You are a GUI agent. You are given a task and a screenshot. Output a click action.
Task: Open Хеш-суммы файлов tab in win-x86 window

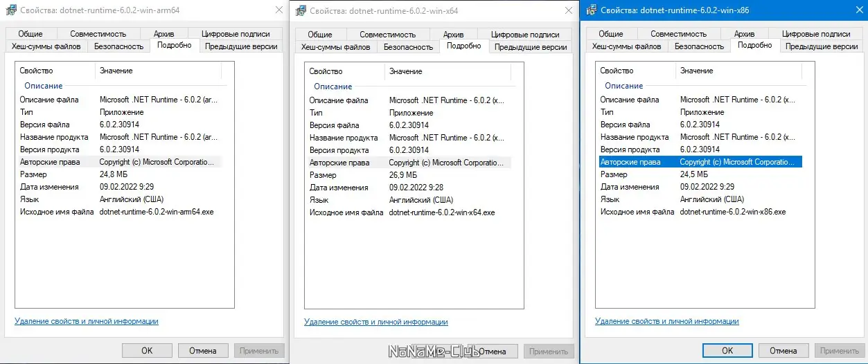tap(627, 46)
